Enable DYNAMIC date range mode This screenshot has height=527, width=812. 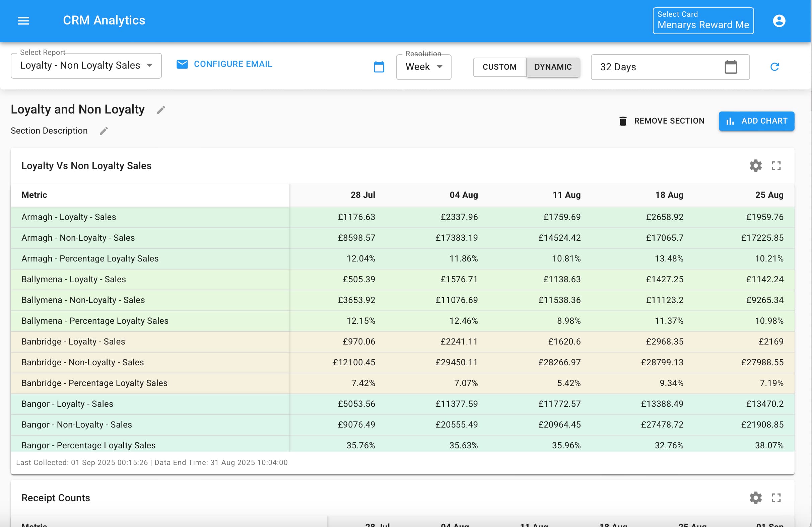point(553,67)
